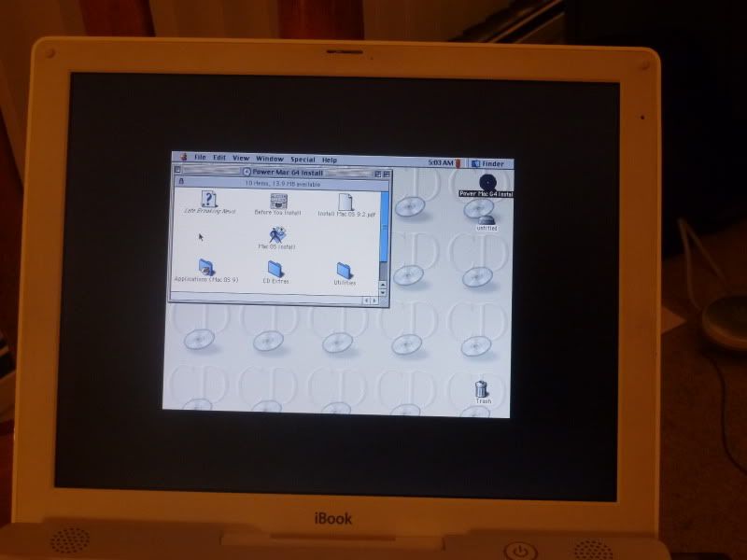Open the Late Breaking News document

(209, 199)
